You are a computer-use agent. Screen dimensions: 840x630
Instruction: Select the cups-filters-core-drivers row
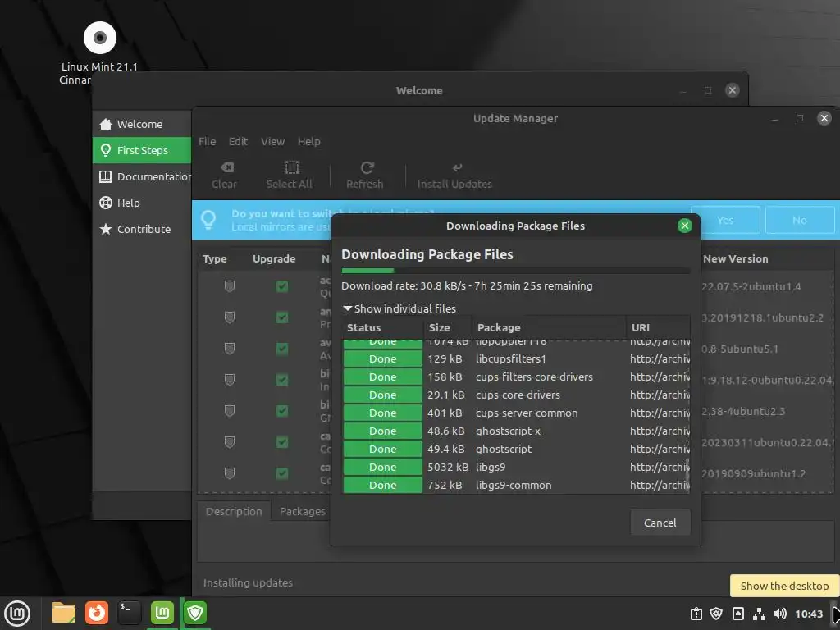pyautogui.click(x=517, y=377)
